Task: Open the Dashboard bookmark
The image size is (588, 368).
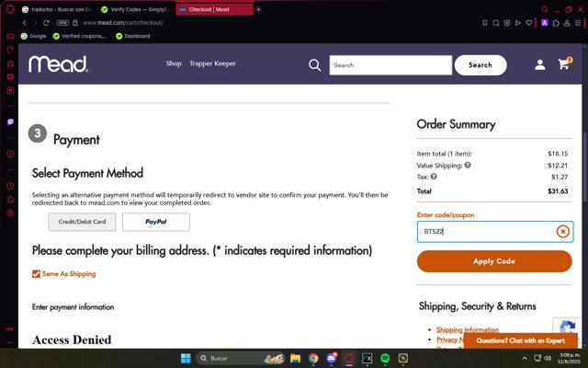Action: [x=133, y=36]
